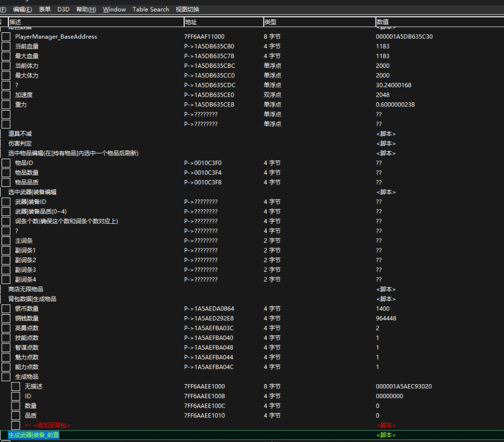Enable the 最大体力 checkbox
504x442 pixels.
[x=6, y=76]
